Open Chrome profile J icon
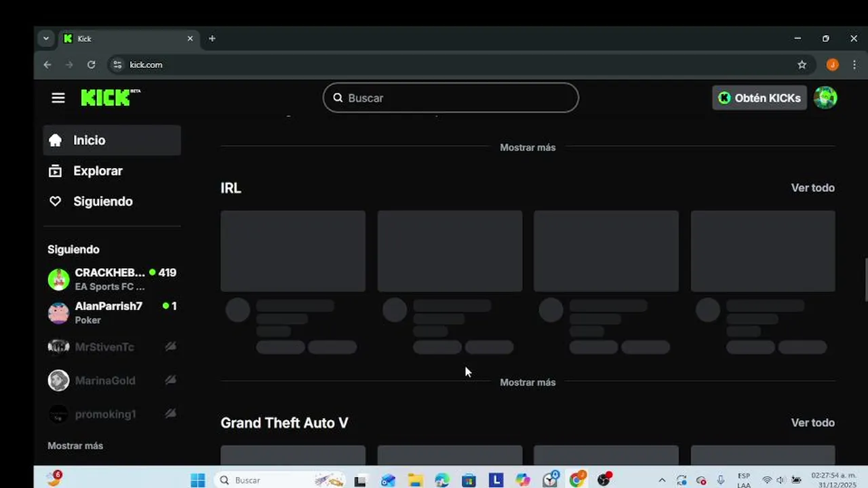 [x=833, y=64]
